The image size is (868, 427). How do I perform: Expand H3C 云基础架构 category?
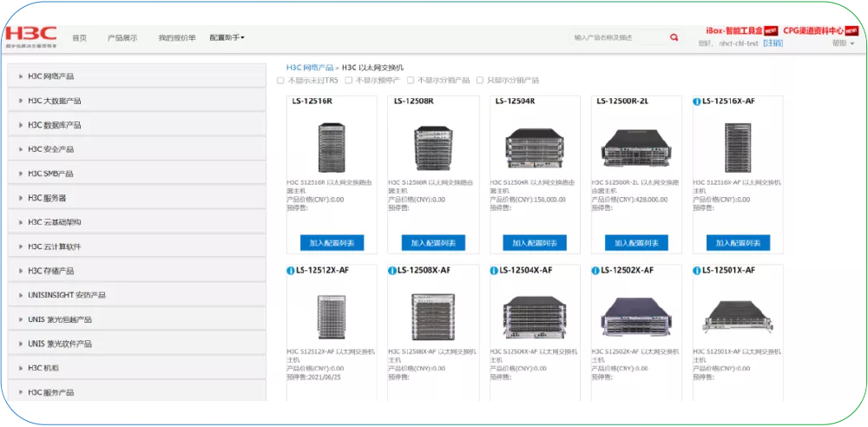137,222
